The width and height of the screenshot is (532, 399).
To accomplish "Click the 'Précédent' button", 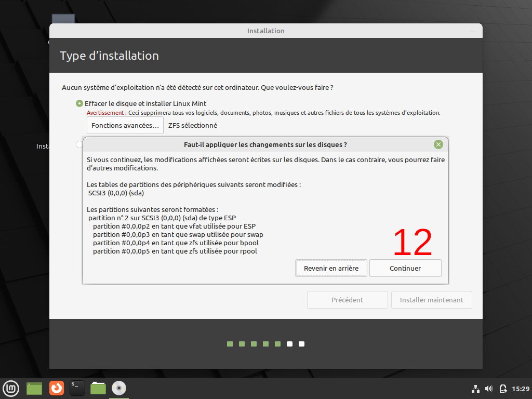I will click(x=347, y=300).
